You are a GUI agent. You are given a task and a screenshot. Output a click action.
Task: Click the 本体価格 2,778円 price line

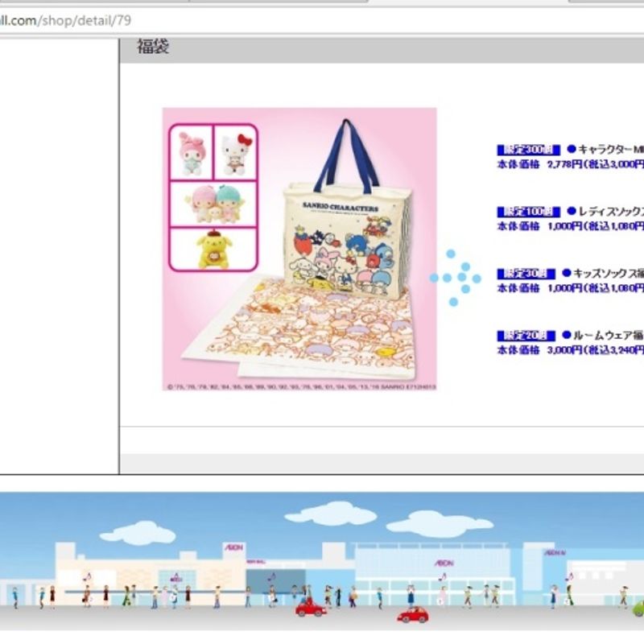click(x=571, y=165)
